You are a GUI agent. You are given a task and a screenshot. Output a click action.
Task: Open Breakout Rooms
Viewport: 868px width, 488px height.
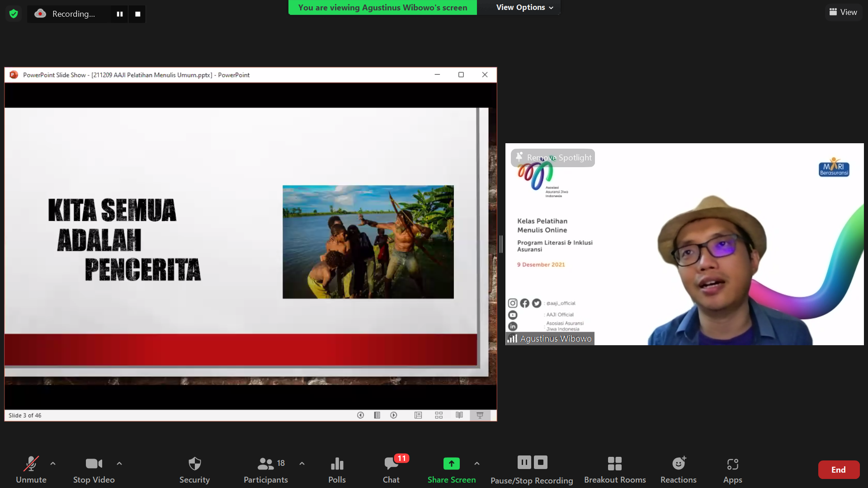click(x=615, y=469)
